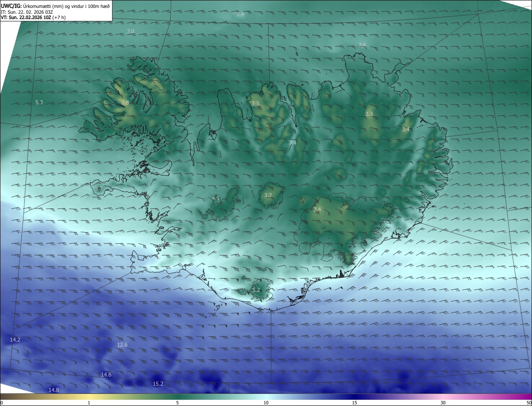Click the 2.8 value over the Westfjords
The width and height of the screenshot is (532, 406).
click(x=125, y=103)
